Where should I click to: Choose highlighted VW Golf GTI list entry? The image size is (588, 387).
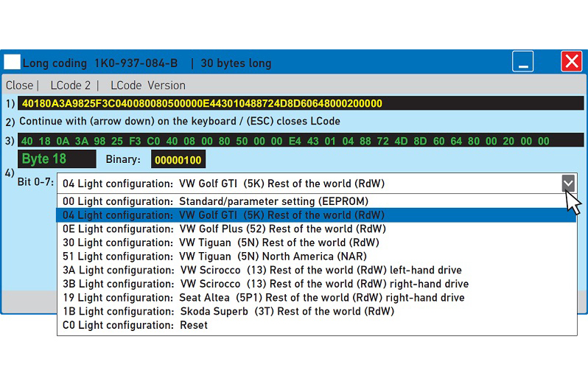point(223,215)
